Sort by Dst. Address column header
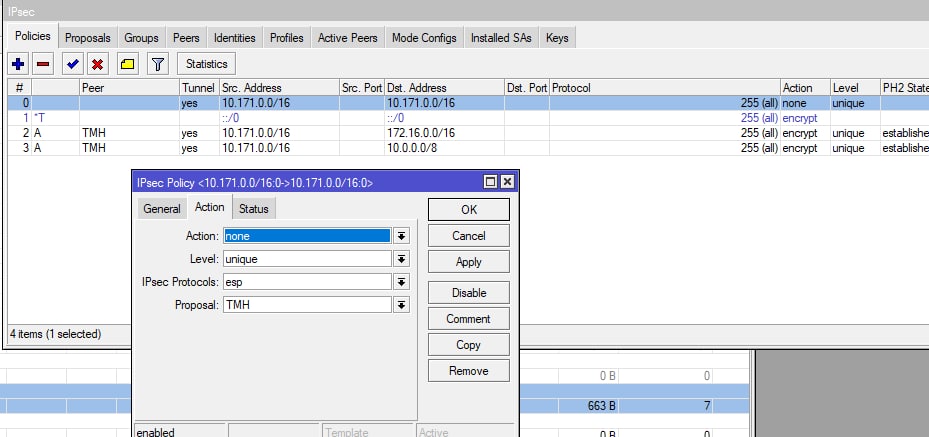The height and width of the screenshot is (437, 929). (x=444, y=88)
